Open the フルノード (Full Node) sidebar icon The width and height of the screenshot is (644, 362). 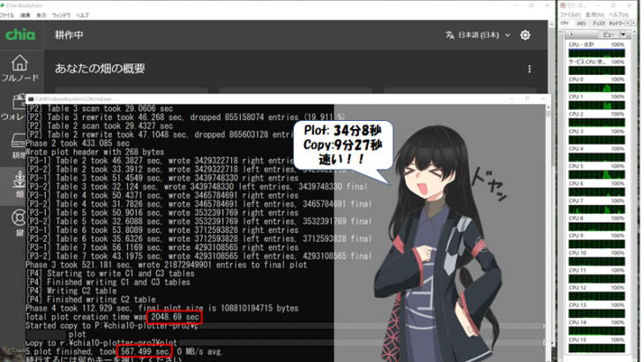(x=19, y=71)
